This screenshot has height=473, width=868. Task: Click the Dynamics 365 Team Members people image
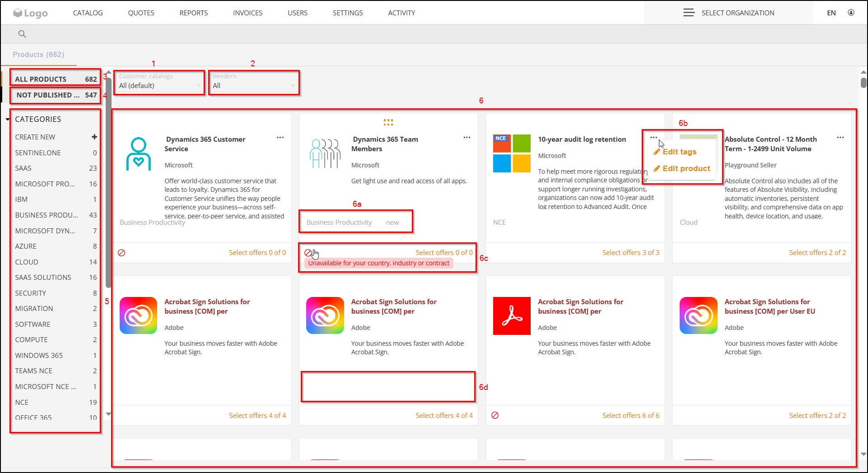click(x=325, y=153)
